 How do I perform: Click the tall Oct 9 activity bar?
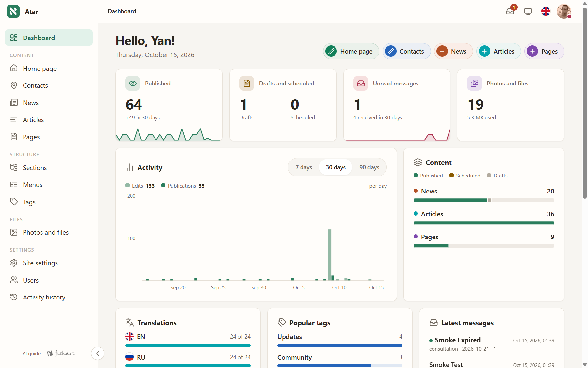click(x=330, y=254)
